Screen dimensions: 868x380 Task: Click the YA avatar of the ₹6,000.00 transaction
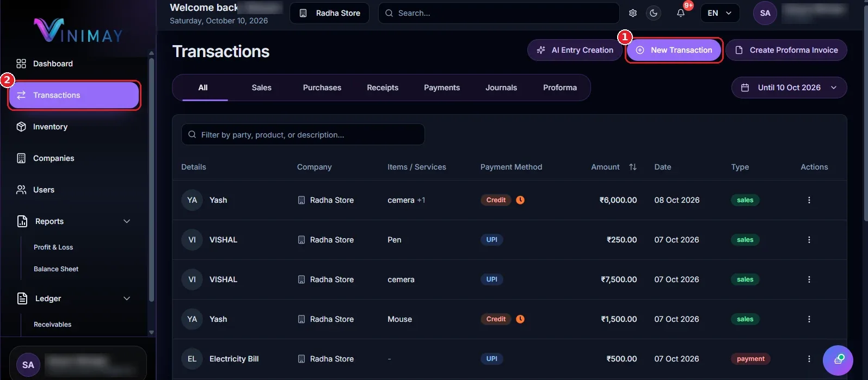click(192, 200)
